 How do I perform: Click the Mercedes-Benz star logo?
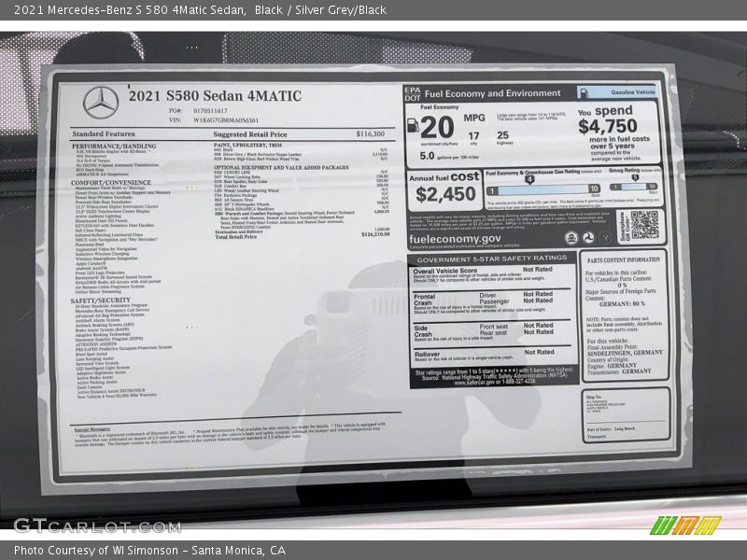click(100, 103)
